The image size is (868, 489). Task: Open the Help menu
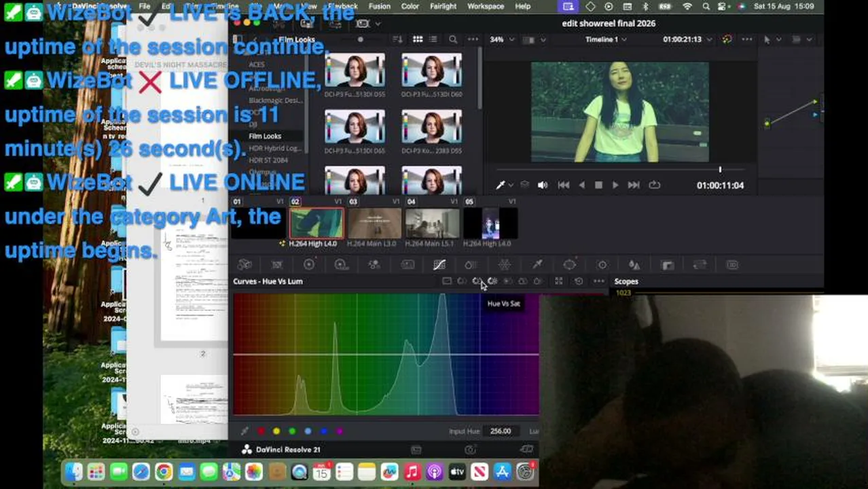[522, 6]
